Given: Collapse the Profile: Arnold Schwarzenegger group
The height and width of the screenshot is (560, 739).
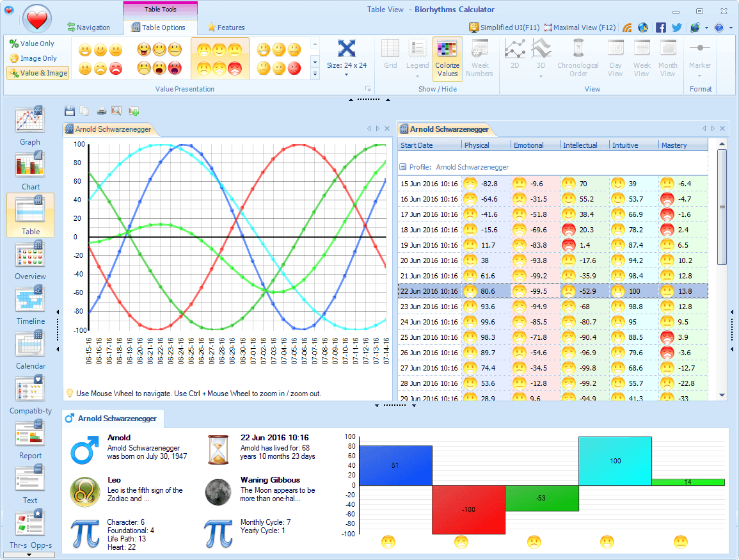Looking at the screenshot, I should 403,167.
